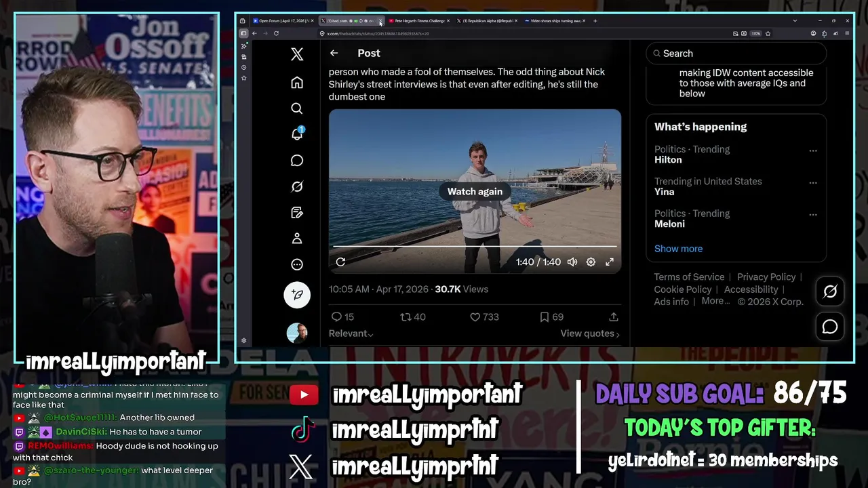
Task: Go to Home in X sidebar
Action: click(x=297, y=83)
